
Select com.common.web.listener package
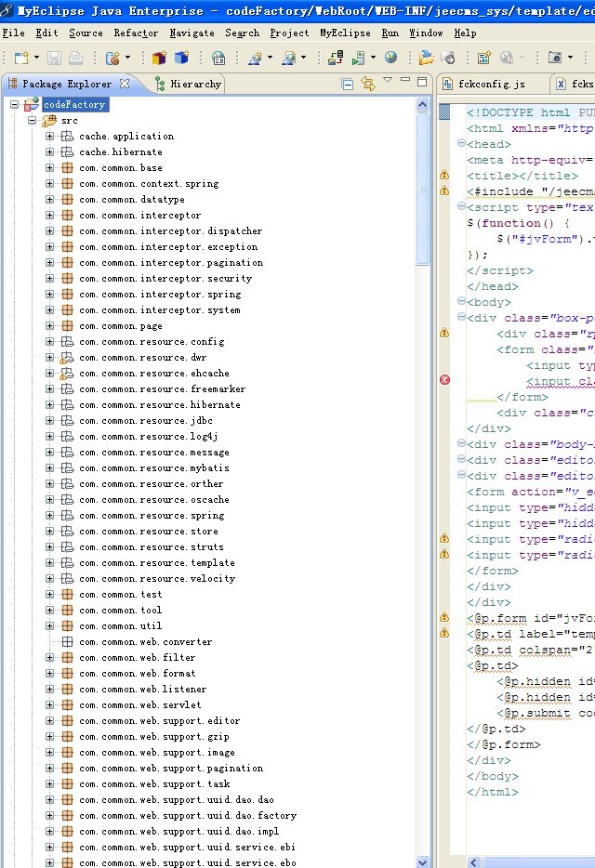(143, 690)
